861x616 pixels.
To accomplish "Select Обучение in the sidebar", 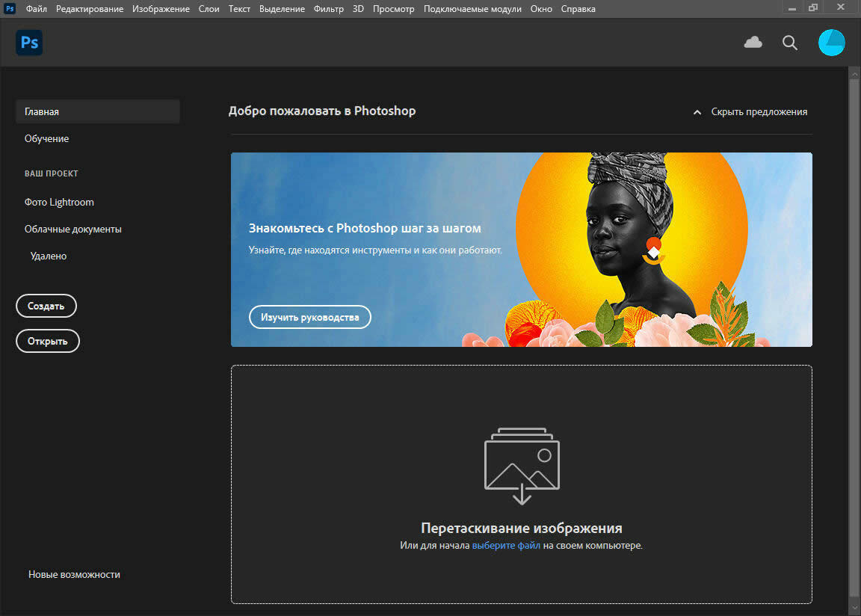I will (46, 138).
